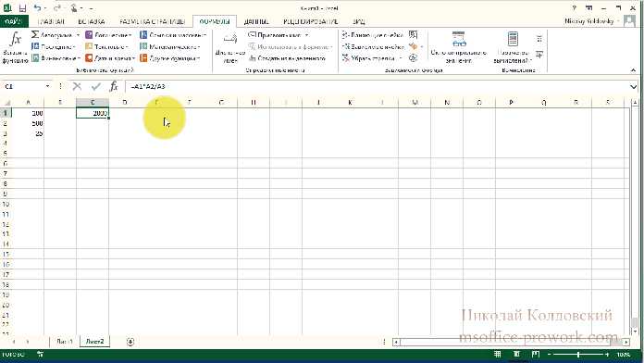
Task: Select cell A2 containing 500
Action: tap(28, 123)
